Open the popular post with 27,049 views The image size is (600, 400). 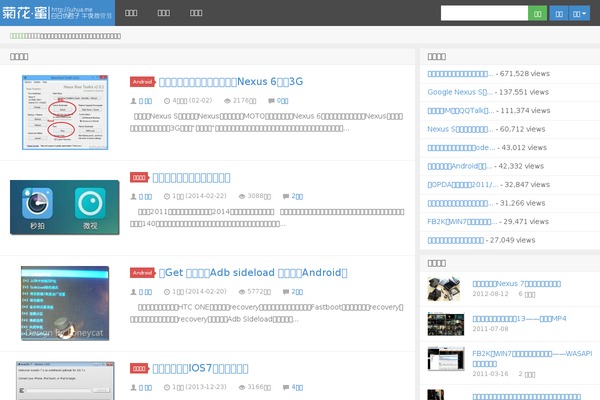[456, 240]
